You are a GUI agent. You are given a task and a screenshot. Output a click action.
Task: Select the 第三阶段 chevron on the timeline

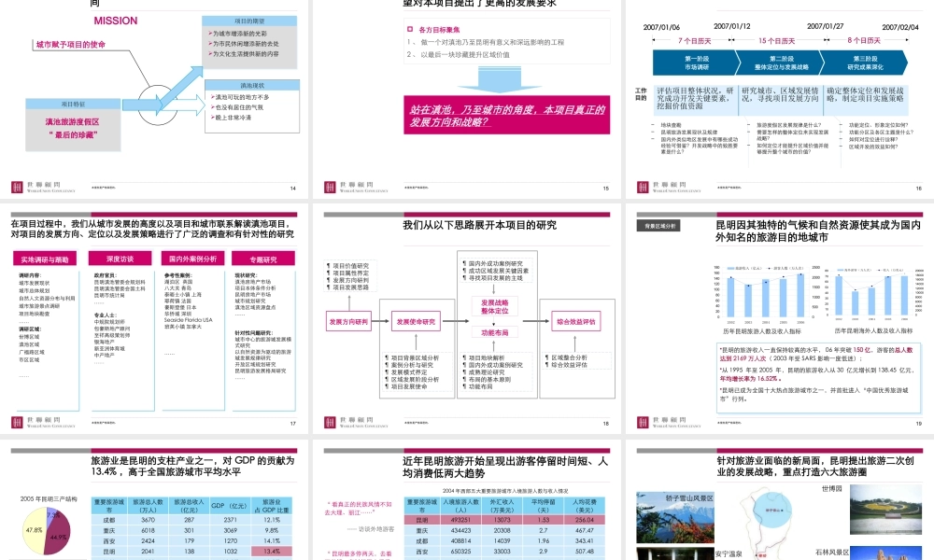(x=865, y=63)
